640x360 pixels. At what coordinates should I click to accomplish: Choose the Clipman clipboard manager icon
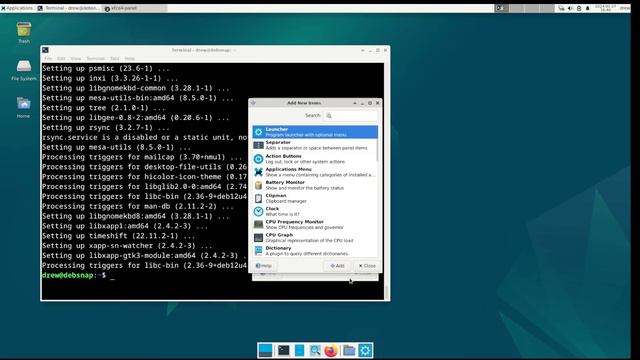pyautogui.click(x=258, y=198)
